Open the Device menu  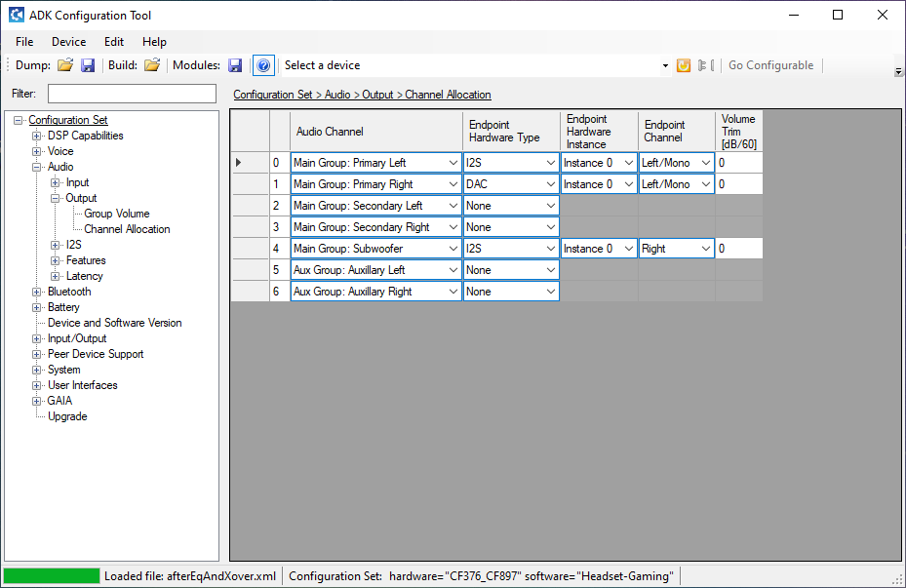[x=69, y=42]
